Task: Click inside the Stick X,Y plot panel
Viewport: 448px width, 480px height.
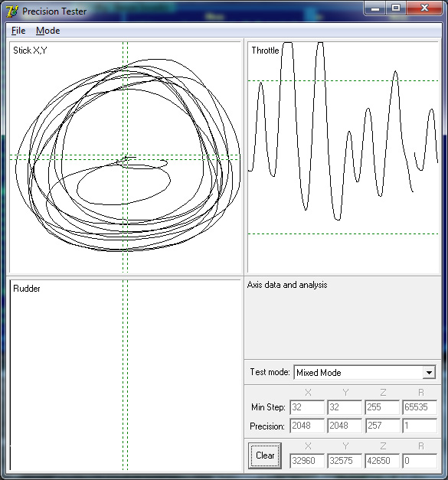Action: [125, 157]
